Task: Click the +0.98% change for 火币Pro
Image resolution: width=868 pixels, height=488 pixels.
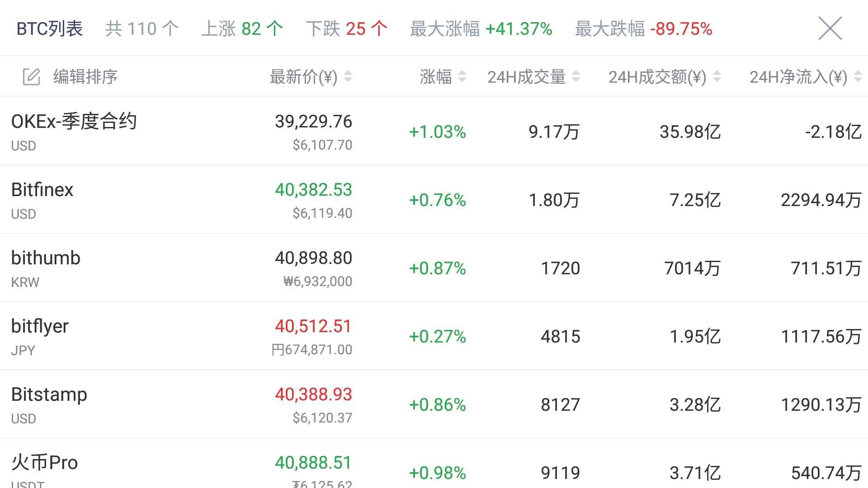Action: (x=437, y=473)
